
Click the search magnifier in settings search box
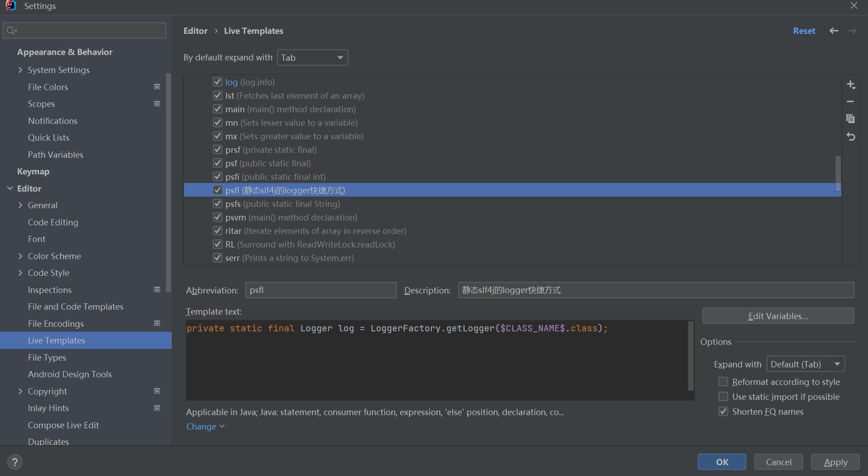[11, 30]
